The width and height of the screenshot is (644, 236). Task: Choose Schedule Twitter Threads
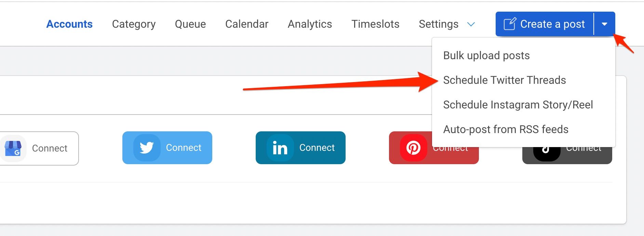pyautogui.click(x=504, y=80)
